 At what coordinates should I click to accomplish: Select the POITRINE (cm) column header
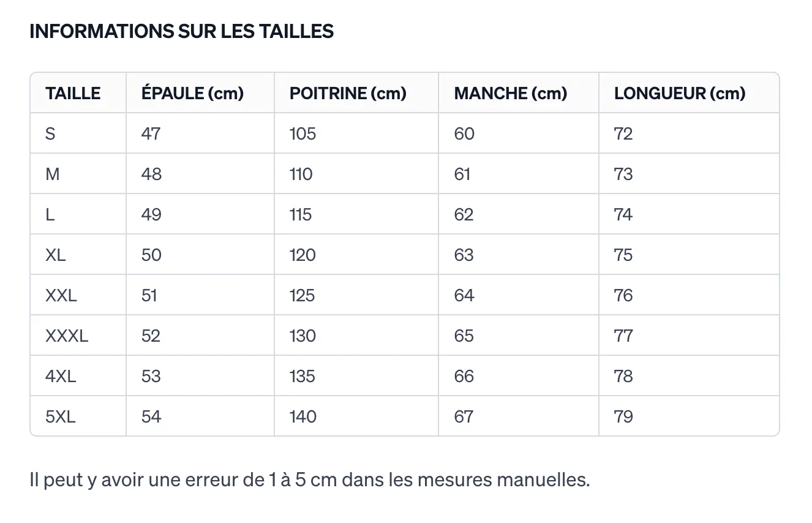(x=348, y=93)
